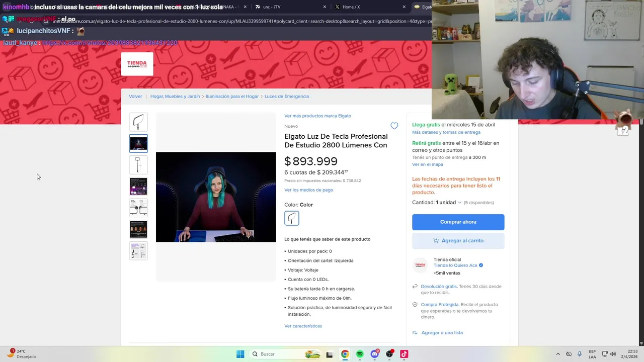Close the Home / X tab
The image size is (644, 362).
[404, 7]
